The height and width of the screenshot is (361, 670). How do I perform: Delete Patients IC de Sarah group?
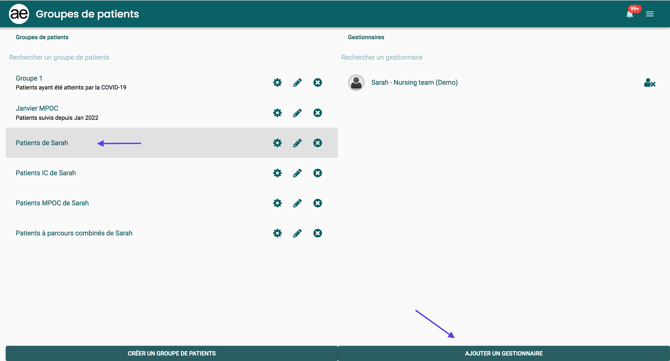(x=317, y=173)
